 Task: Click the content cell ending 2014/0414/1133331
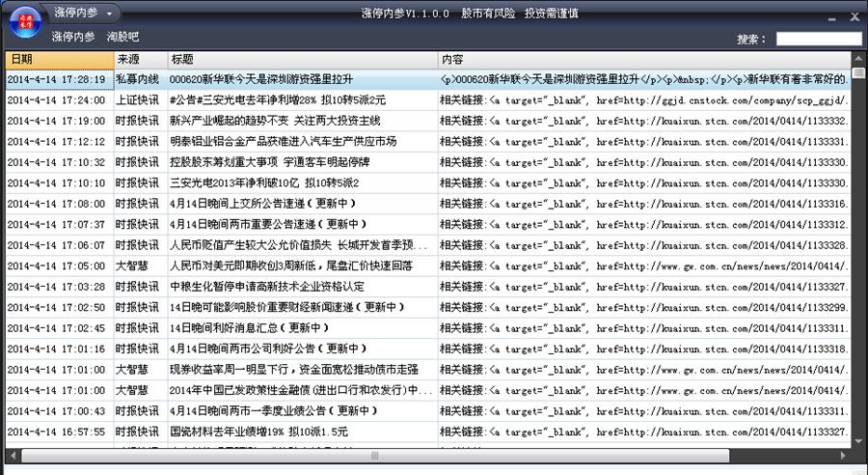pos(644,141)
